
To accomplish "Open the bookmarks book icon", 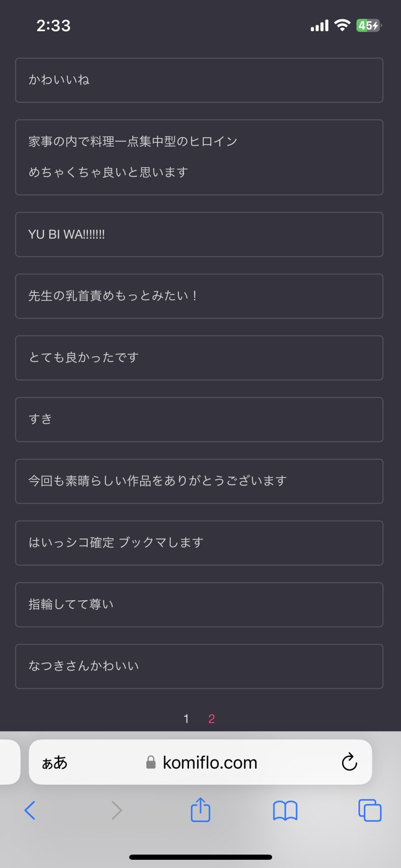I will pyautogui.click(x=285, y=810).
